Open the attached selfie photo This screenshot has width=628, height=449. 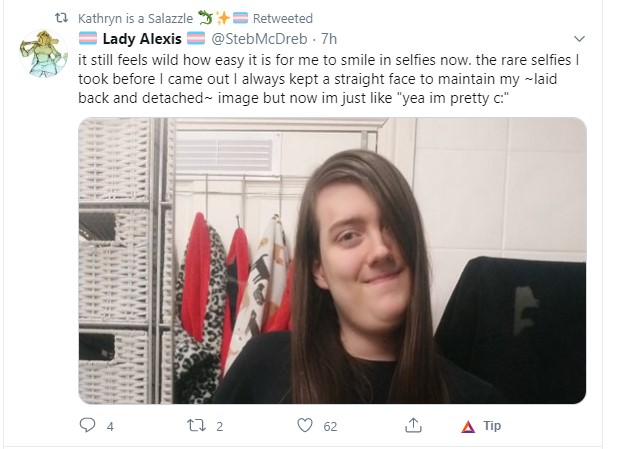click(332, 260)
